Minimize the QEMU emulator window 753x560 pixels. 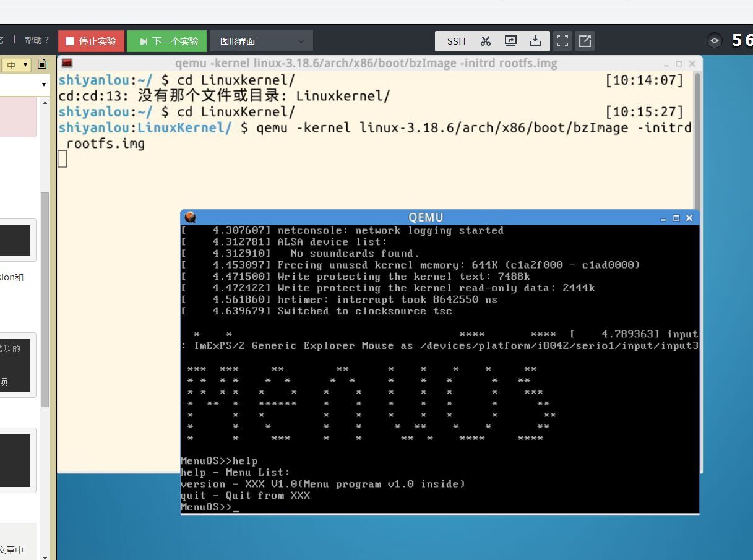pyautogui.click(x=663, y=218)
